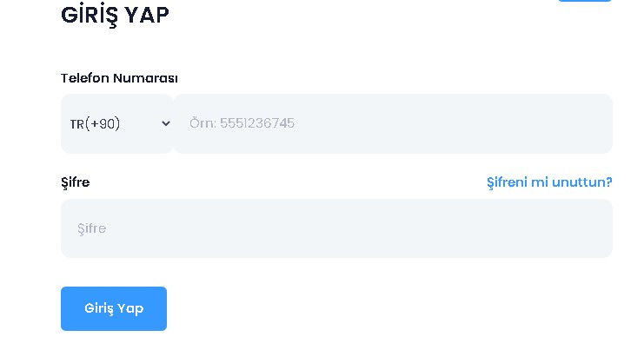
Task: Click the "Şifre" placeholder text in password field
Action: 91,228
